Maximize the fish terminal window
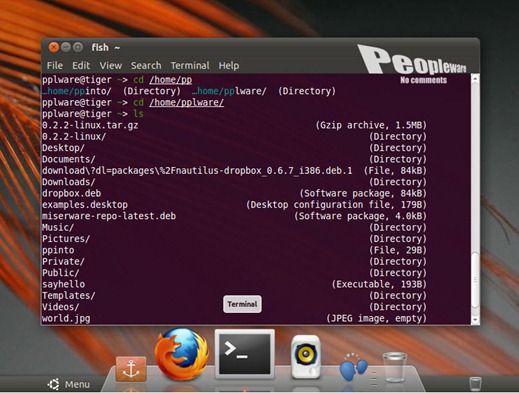 78,47
